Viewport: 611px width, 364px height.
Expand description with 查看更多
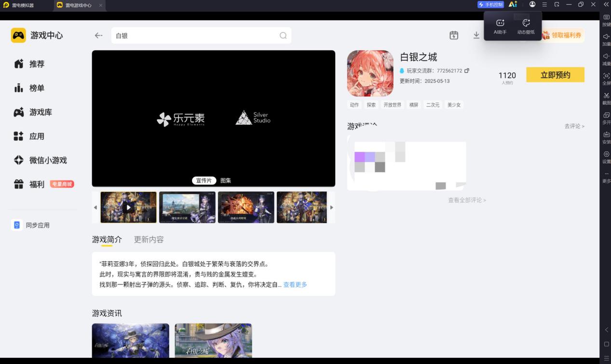(295, 284)
